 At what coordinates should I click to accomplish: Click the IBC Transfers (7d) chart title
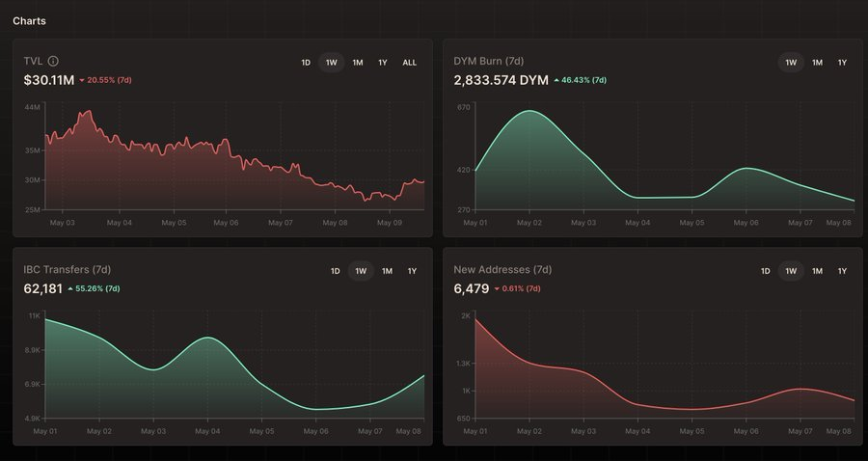coord(68,270)
